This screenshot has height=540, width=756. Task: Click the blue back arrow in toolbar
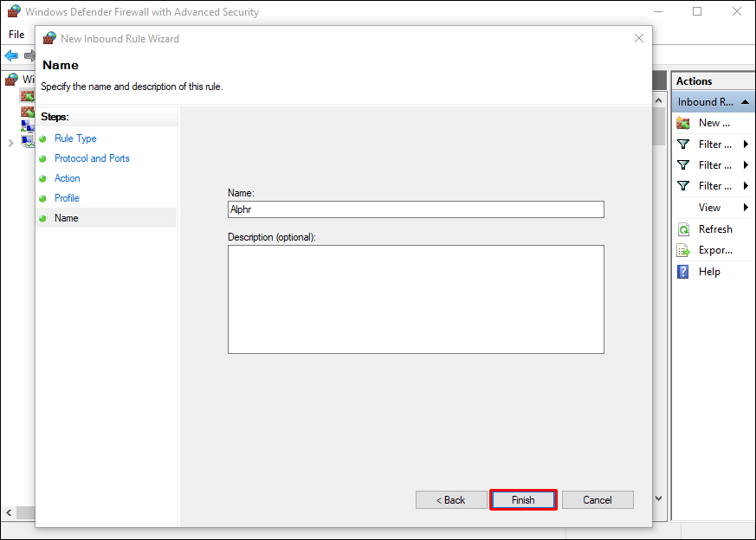11,56
